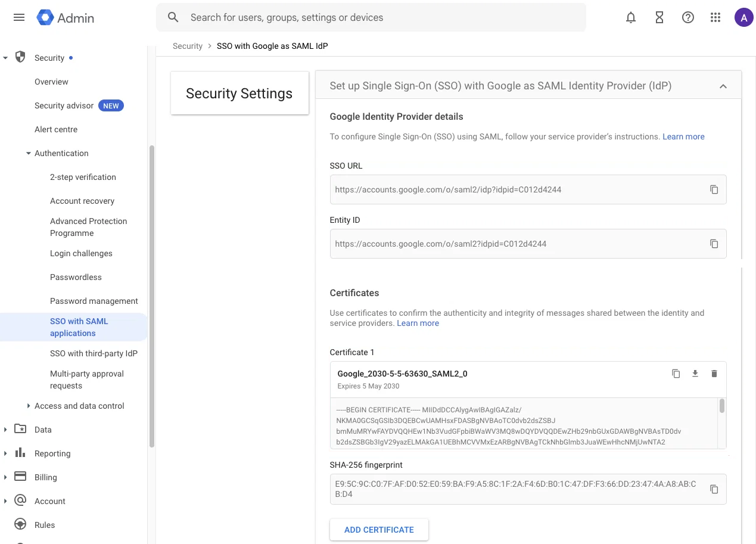The image size is (756, 544).
Task: Open the notifications bell
Action: coord(631,18)
